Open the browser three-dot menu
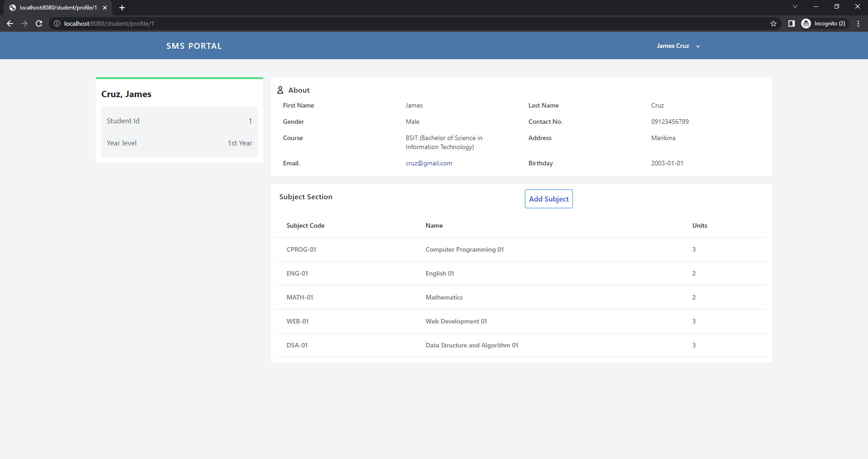The height and width of the screenshot is (459, 868). coord(858,23)
